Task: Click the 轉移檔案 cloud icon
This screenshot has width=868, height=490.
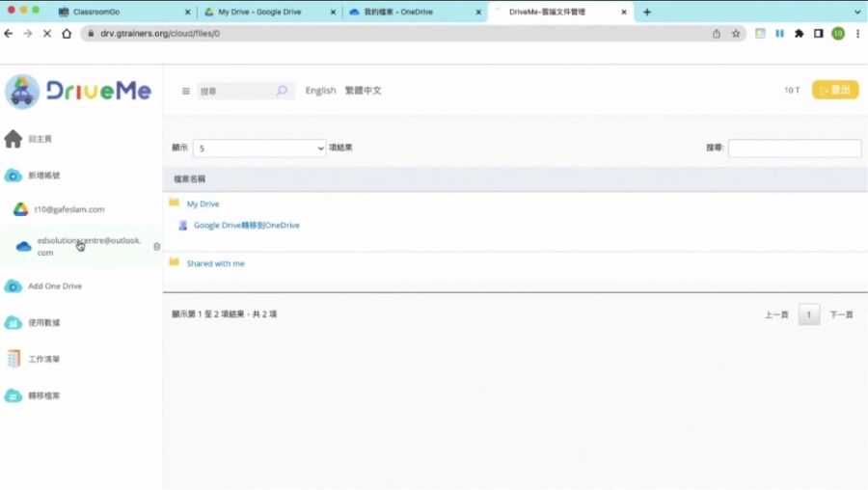Action: [x=14, y=395]
